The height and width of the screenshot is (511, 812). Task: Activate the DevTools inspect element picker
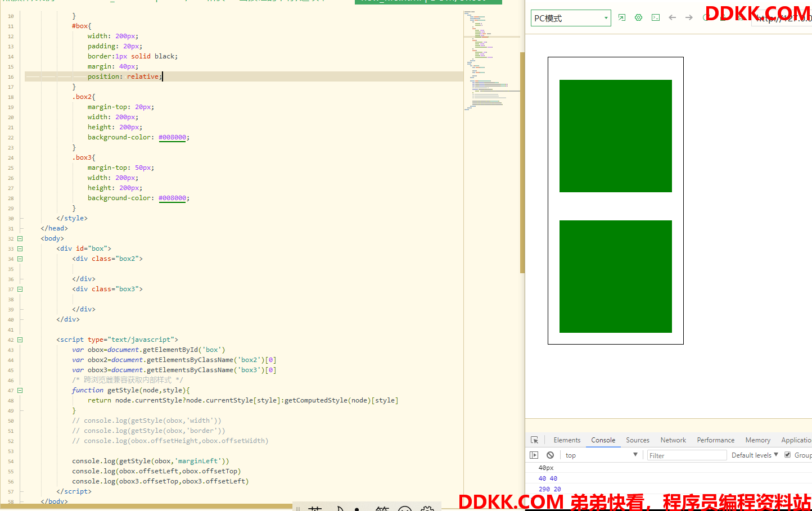(x=535, y=440)
